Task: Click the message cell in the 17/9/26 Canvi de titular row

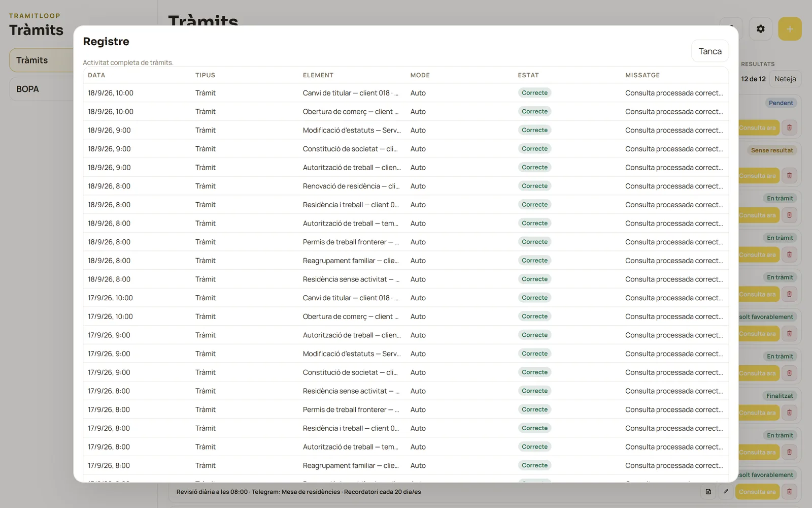Action: 674,298
